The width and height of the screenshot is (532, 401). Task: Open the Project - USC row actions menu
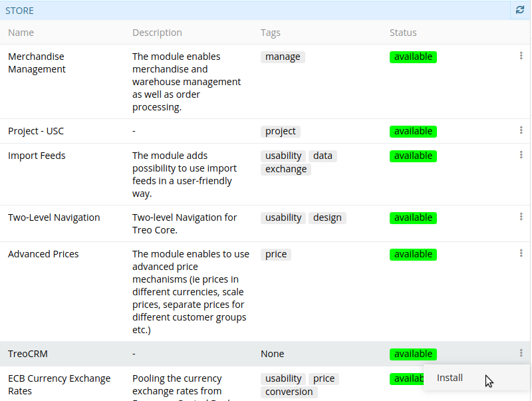[521, 130]
